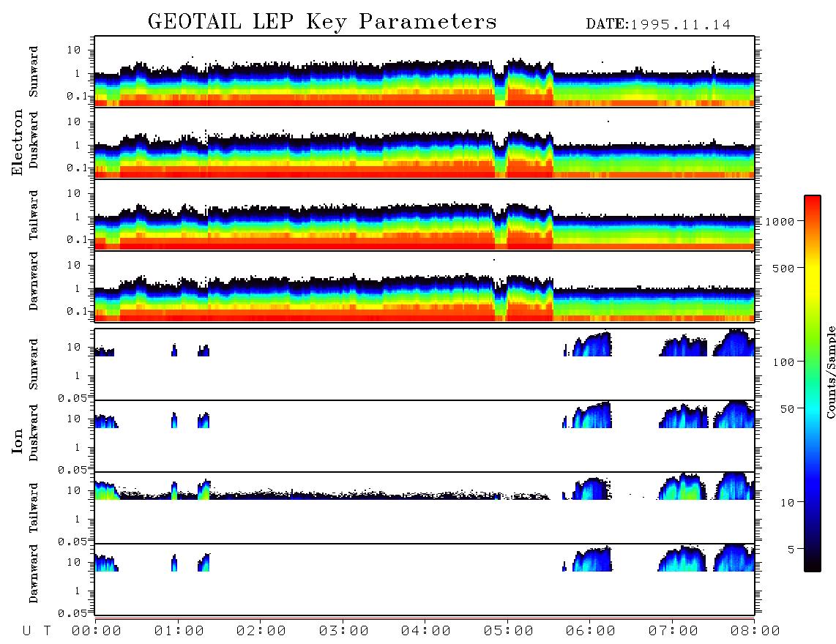Image resolution: width=836 pixels, height=644 pixels.
Task: Select the Ion Duskward panel label
Action: coord(33,433)
